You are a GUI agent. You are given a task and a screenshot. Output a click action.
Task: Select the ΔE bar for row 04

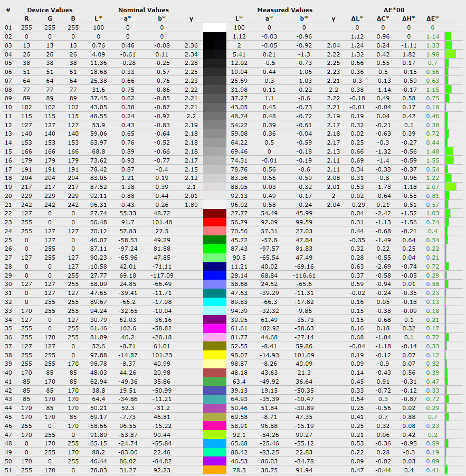point(450,54)
